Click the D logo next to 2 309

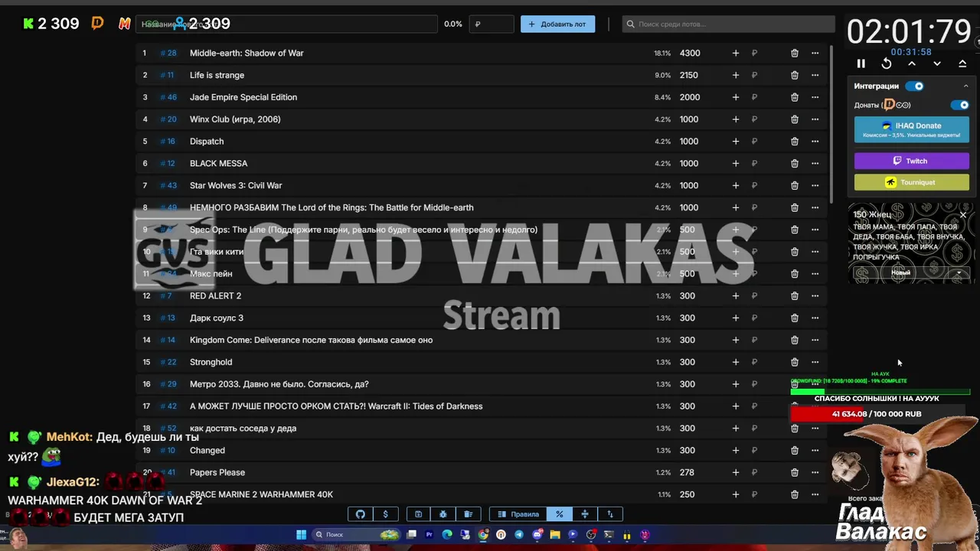(97, 24)
